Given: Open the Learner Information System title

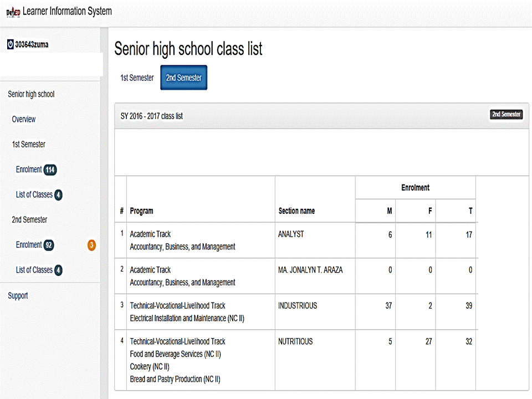Looking at the screenshot, I should pos(67,11).
